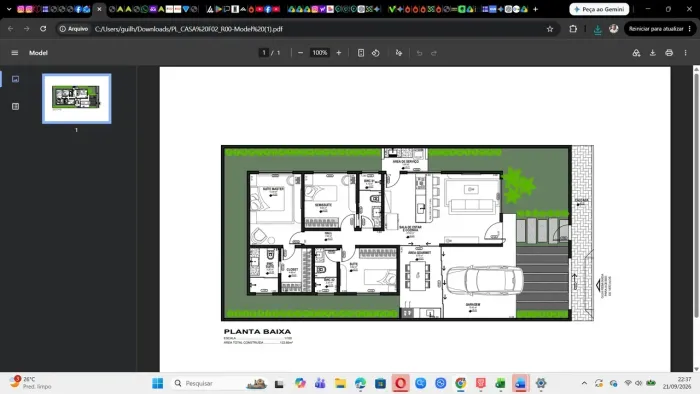Open Settings gear from the taskbar
This screenshot has width=700, height=394.
pyautogui.click(x=541, y=383)
